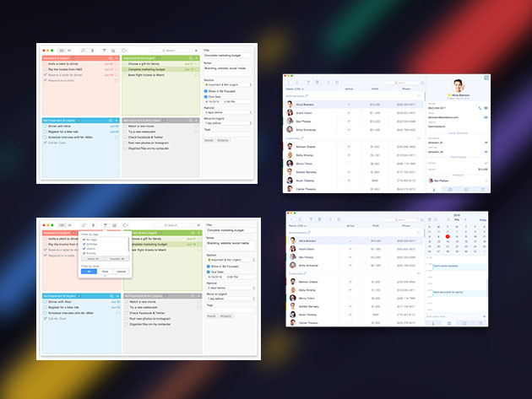Toggle Show in Be Focused in the upper task window
Viewport: 532px width, 399px height.
[x=205, y=91]
